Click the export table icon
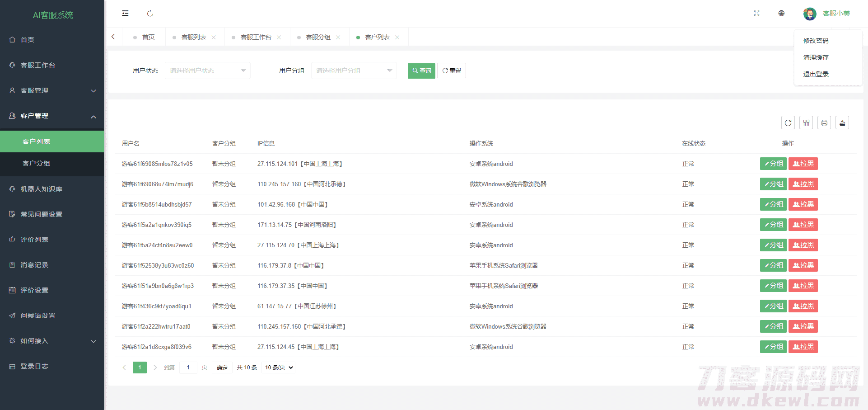The width and height of the screenshot is (868, 410). click(x=842, y=123)
